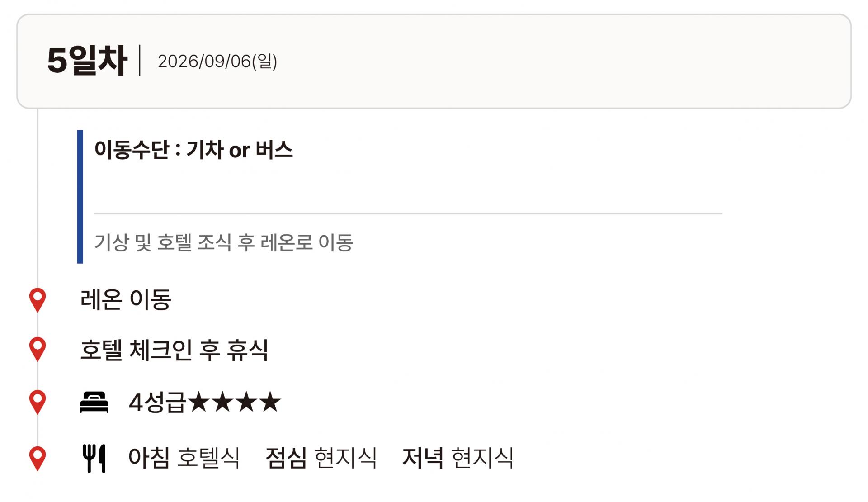Screen dimensions: 868x502
Task: Select the 저녁 현지식 dinner entry
Action: point(458,458)
